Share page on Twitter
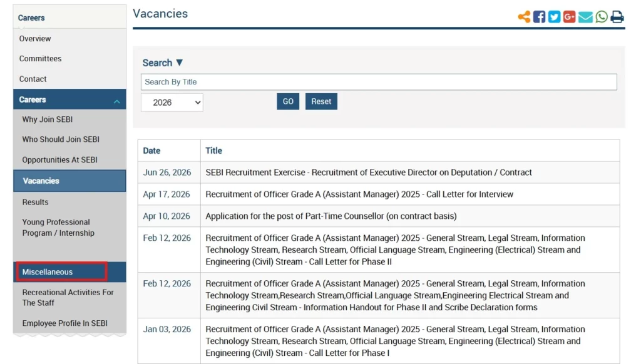The height and width of the screenshot is (364, 641). click(x=554, y=17)
